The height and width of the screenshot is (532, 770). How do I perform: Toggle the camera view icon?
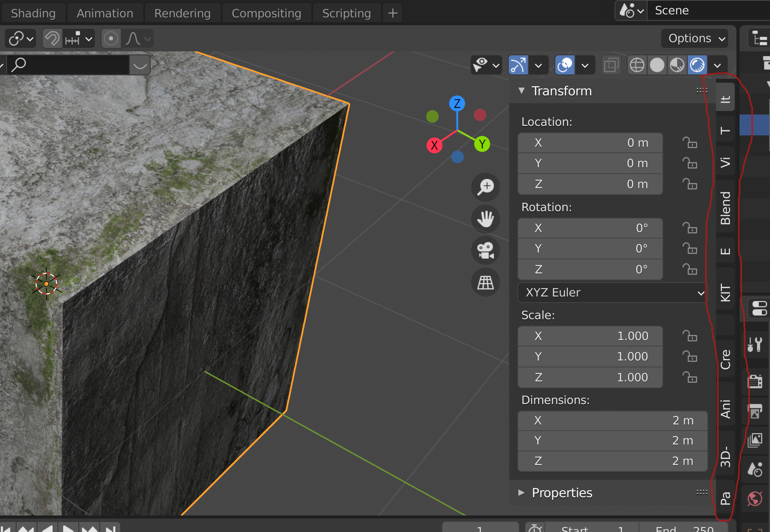tap(486, 250)
